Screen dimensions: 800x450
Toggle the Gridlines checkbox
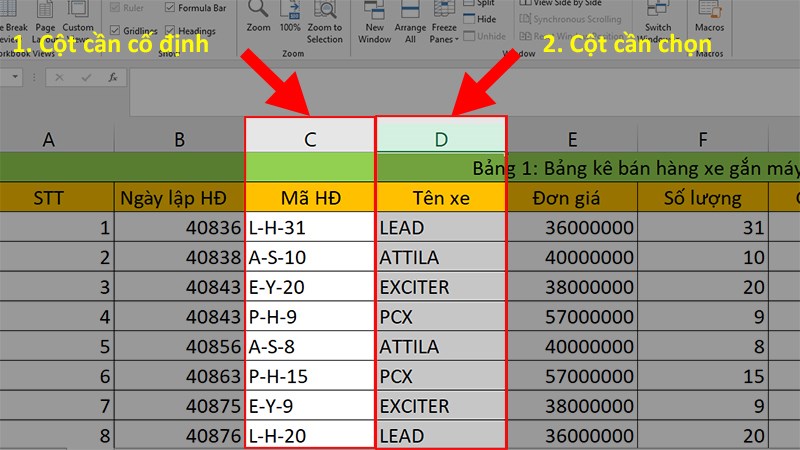pyautogui.click(x=114, y=31)
